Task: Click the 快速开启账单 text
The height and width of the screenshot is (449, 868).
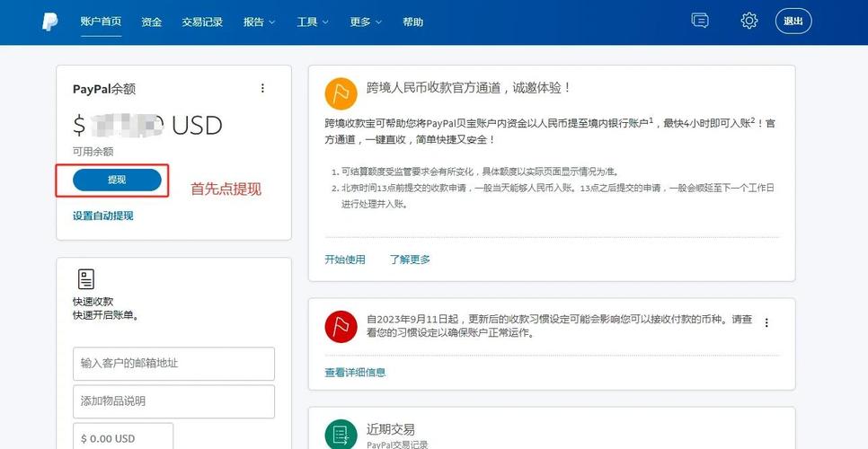Action: pos(106,316)
